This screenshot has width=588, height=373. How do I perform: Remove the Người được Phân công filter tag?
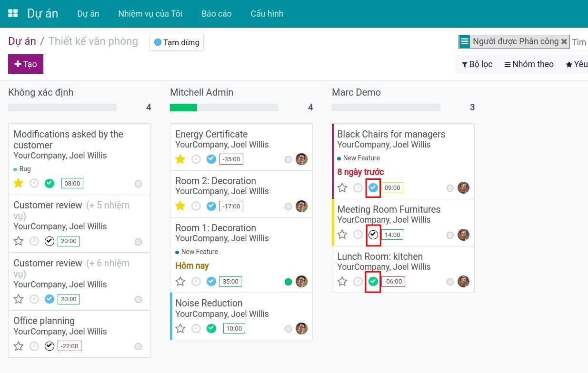pos(564,42)
